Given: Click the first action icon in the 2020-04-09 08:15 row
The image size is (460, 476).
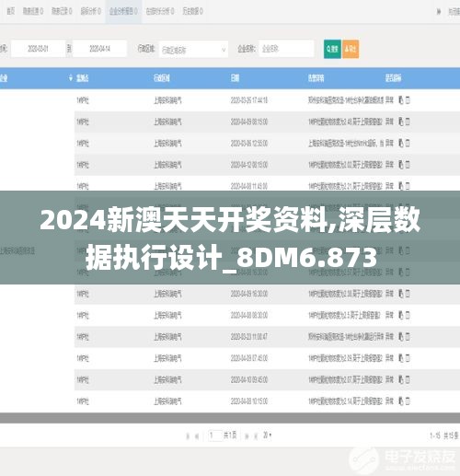Looking at the screenshot, I should point(401,122).
